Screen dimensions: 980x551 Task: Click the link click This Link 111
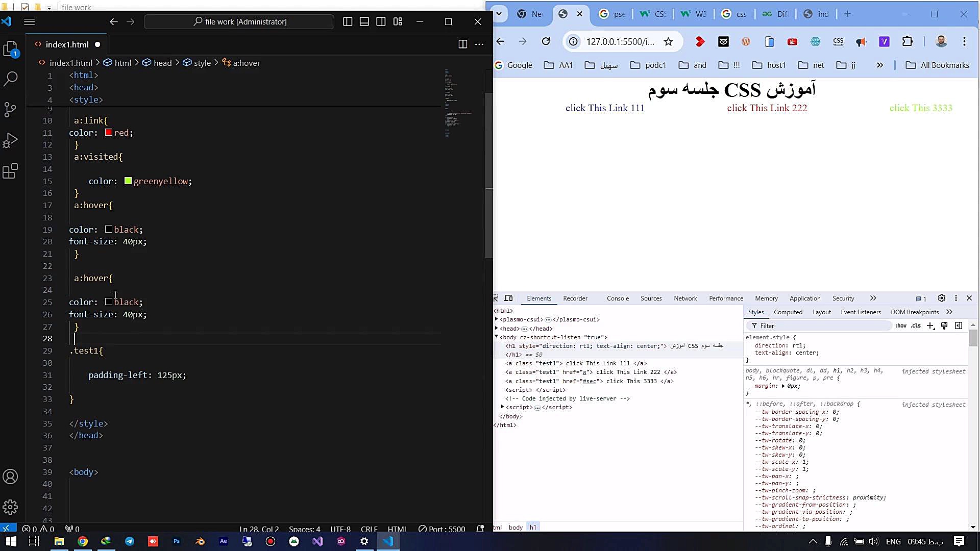(605, 108)
